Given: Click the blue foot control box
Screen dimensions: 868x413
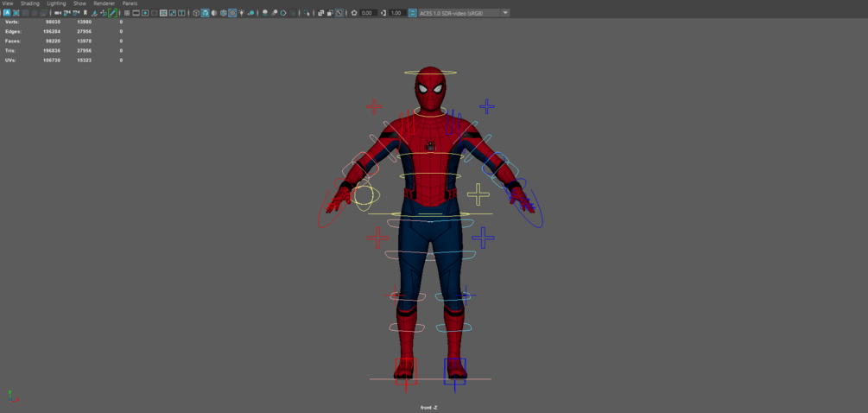Looking at the screenshot, I should pyautogui.click(x=455, y=371).
